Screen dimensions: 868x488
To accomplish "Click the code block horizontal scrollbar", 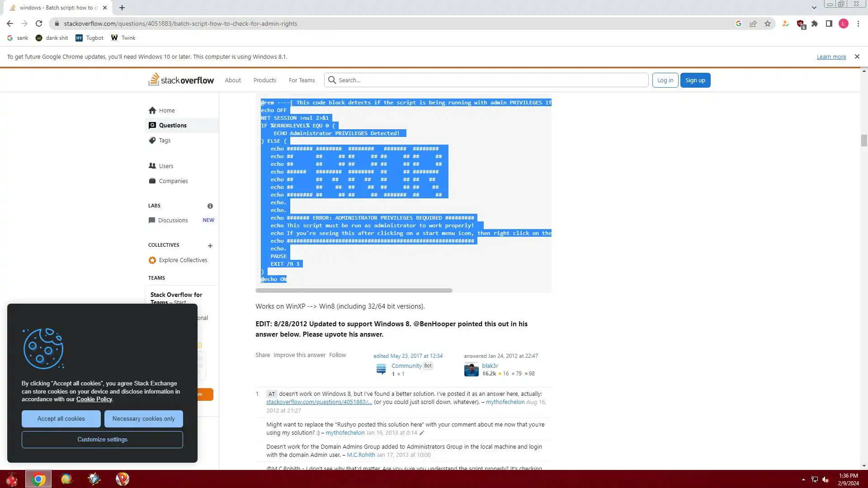I will coord(354,291).
